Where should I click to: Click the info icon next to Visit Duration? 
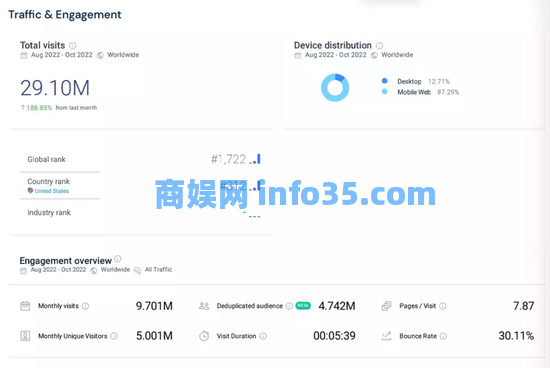pos(263,336)
